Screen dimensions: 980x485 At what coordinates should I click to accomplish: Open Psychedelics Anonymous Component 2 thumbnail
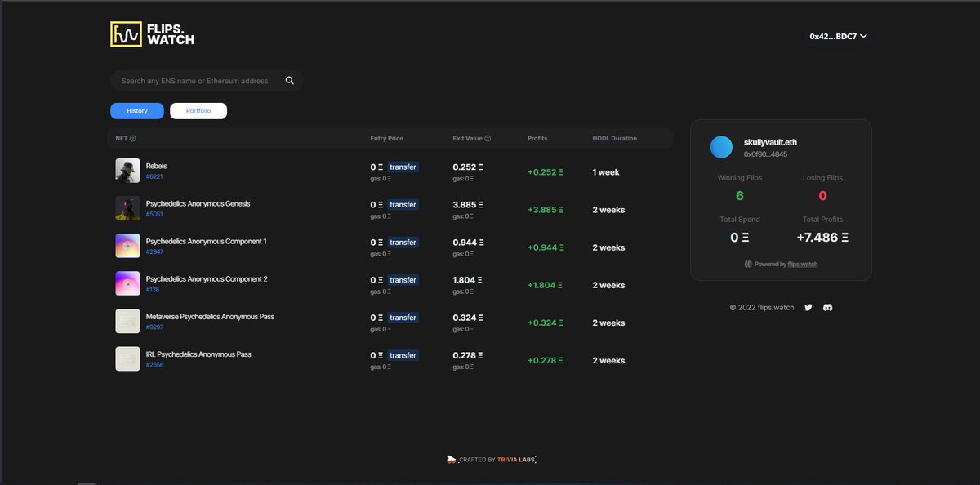127,283
